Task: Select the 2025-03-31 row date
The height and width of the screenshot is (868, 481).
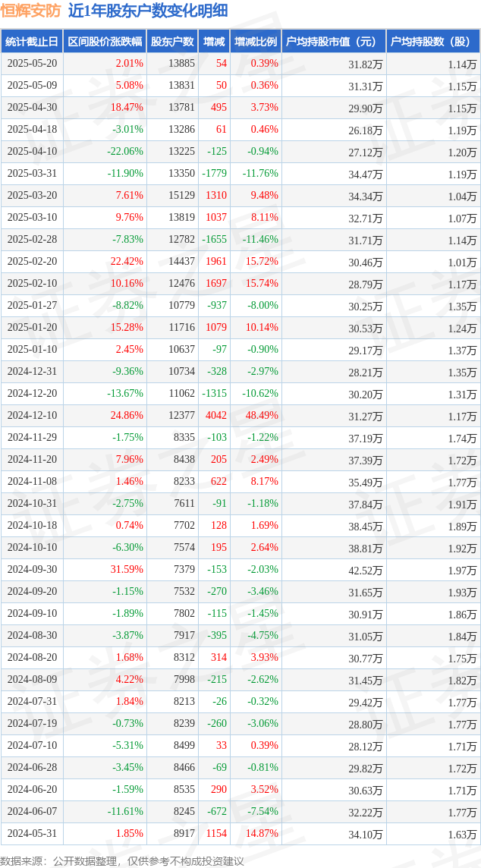Action: (x=32, y=173)
